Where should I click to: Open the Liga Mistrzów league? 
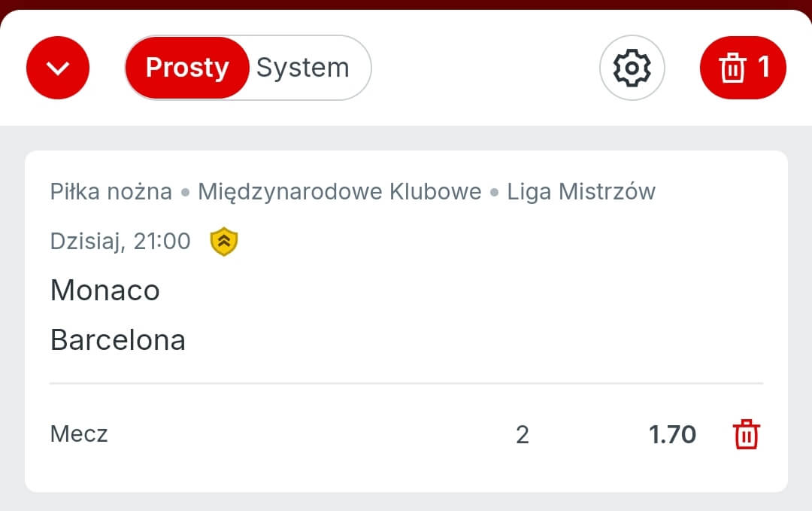pos(581,192)
